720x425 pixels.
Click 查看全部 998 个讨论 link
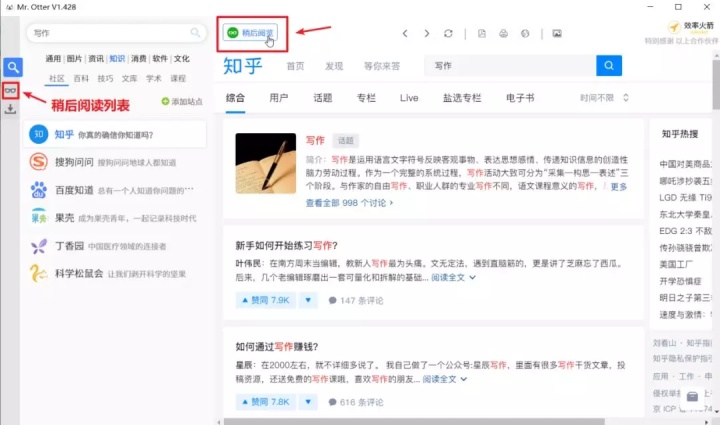point(349,203)
